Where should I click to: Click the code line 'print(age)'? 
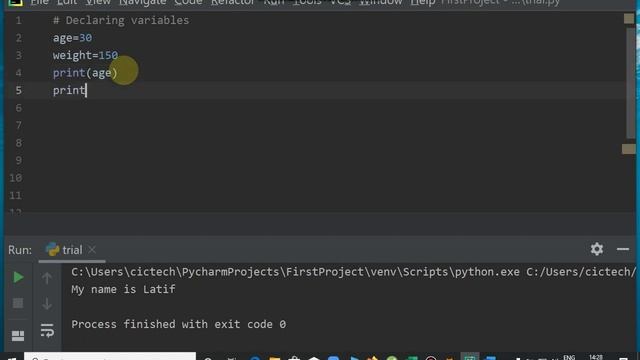(85, 73)
